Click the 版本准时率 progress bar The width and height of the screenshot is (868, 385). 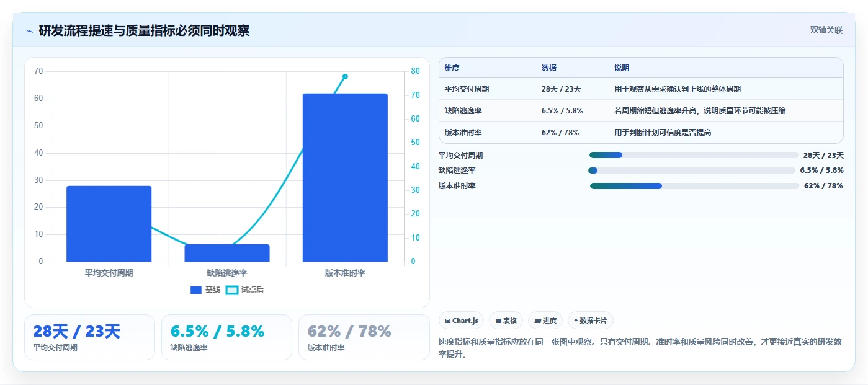694,186
